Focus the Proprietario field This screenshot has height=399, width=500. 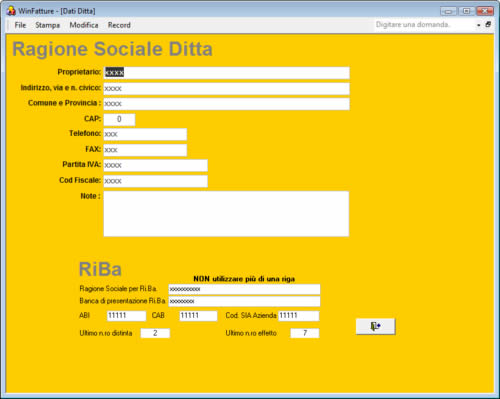(x=226, y=73)
